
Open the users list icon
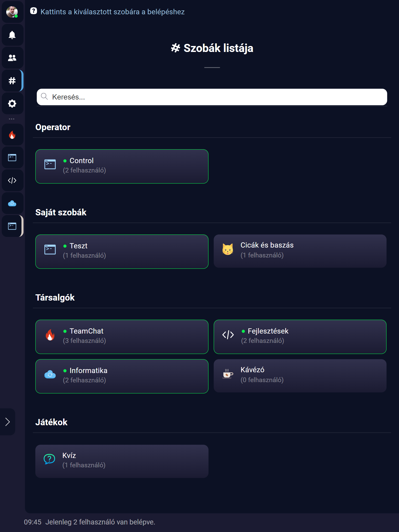(x=12, y=58)
